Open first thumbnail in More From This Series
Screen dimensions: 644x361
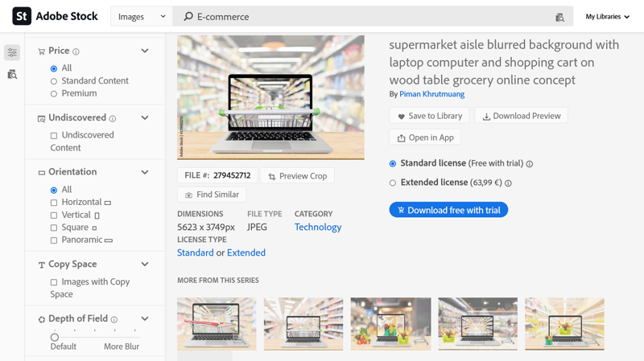click(x=217, y=324)
